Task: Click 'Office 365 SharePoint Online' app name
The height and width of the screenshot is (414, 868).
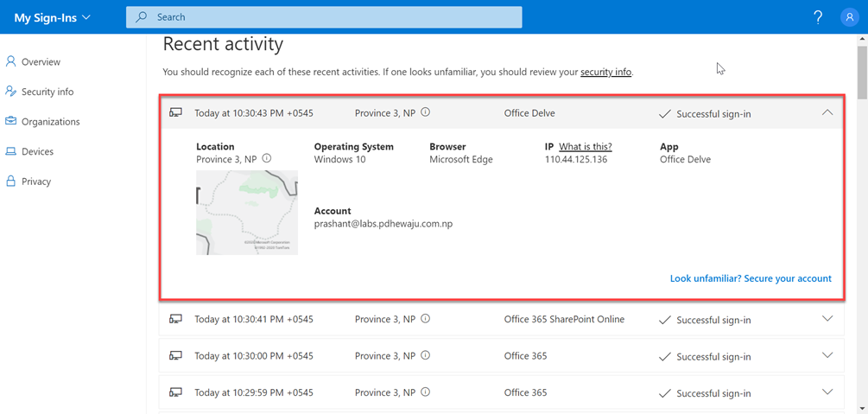Action: click(x=564, y=319)
